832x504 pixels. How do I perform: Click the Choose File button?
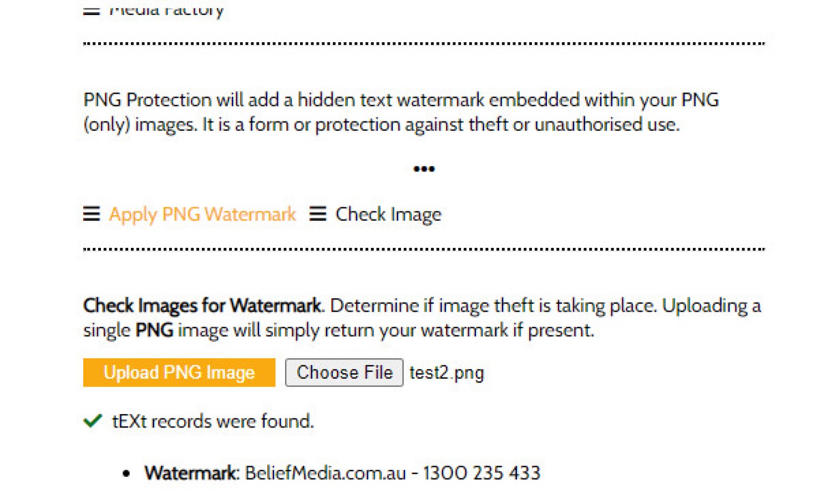[x=344, y=373]
